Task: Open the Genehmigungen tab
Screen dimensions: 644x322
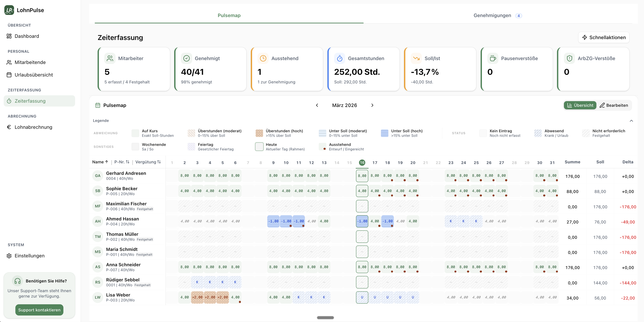Action: [492, 16]
